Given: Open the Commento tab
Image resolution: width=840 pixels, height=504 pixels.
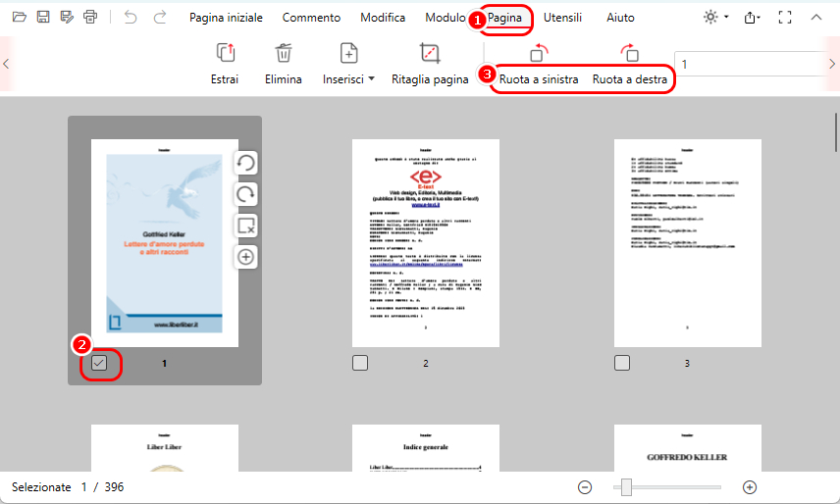Looking at the screenshot, I should pyautogui.click(x=311, y=18).
